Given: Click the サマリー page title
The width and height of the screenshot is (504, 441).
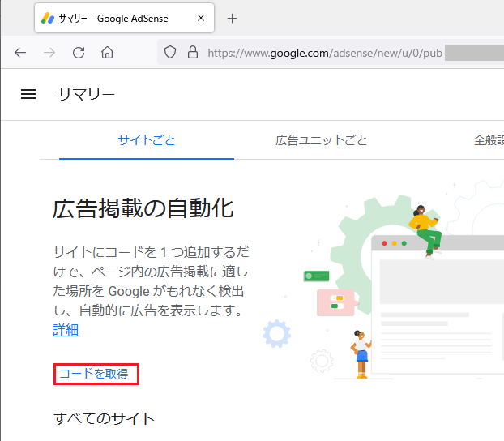Looking at the screenshot, I should pyautogui.click(x=86, y=94).
